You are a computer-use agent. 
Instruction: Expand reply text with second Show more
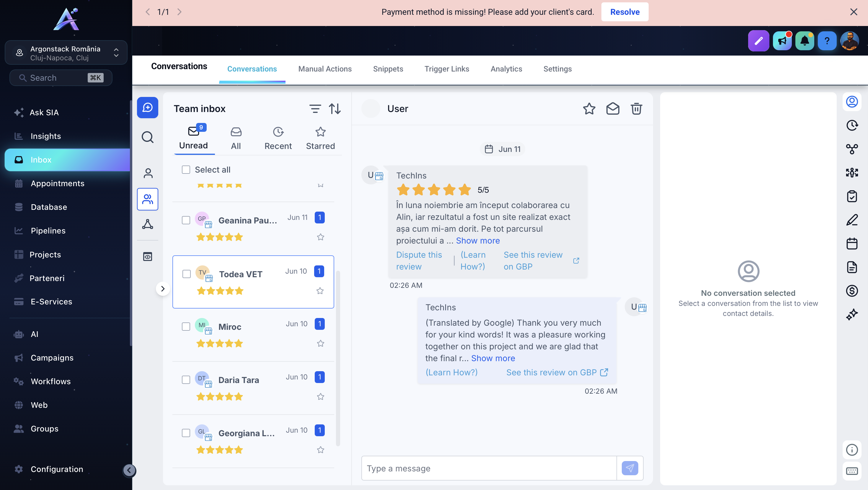pos(493,358)
